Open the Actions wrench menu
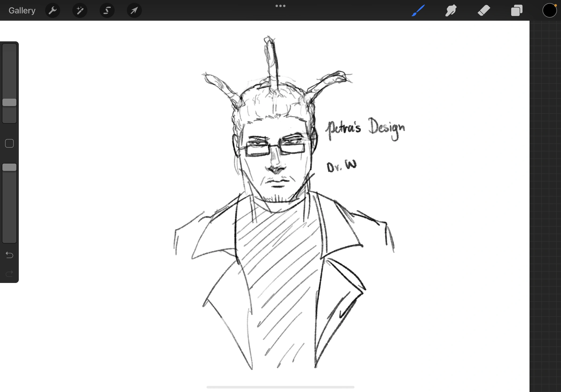Image resolution: width=561 pixels, height=392 pixels. (53, 11)
